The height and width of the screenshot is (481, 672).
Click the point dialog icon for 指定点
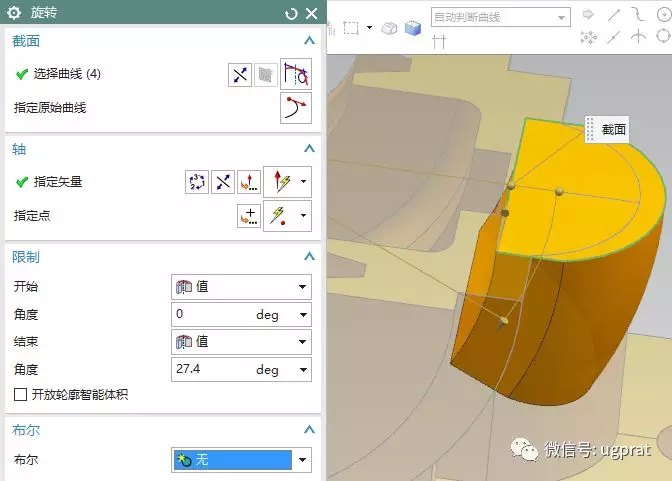249,215
